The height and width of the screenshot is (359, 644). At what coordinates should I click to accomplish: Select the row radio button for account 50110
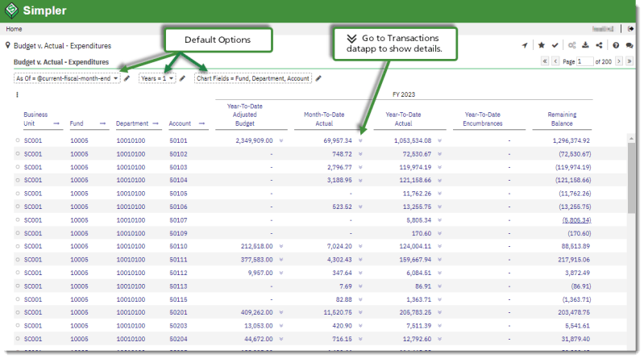click(18, 246)
